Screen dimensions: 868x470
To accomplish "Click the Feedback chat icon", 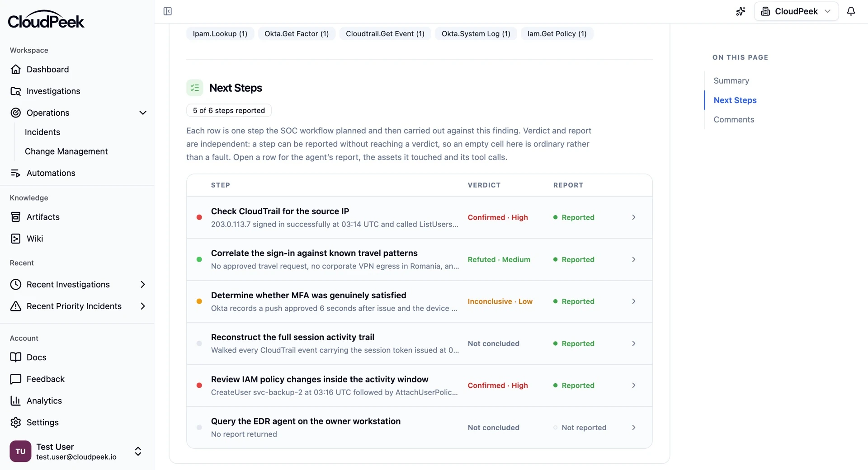I will click(x=16, y=379).
